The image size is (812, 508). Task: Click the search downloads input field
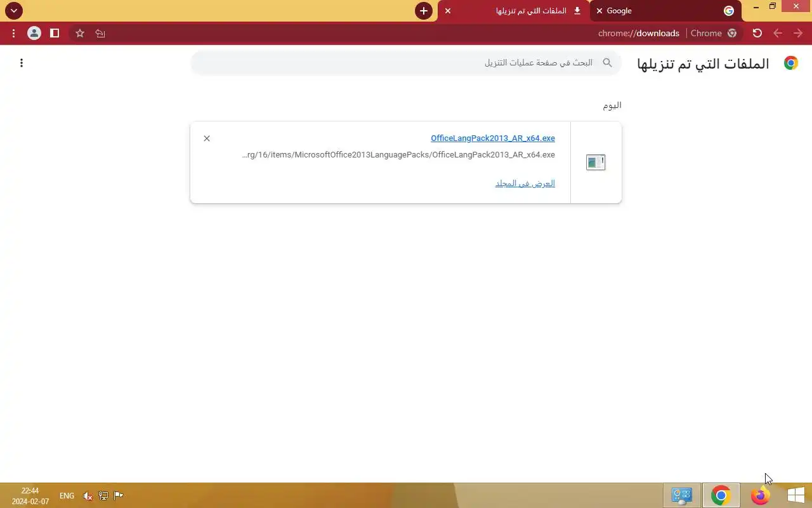(406, 63)
